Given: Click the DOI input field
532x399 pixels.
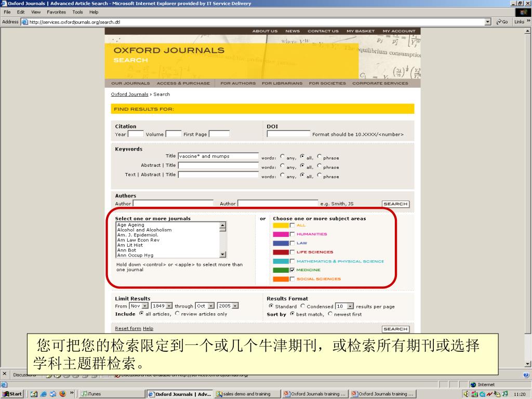Looking at the screenshot, I should click(x=288, y=134).
